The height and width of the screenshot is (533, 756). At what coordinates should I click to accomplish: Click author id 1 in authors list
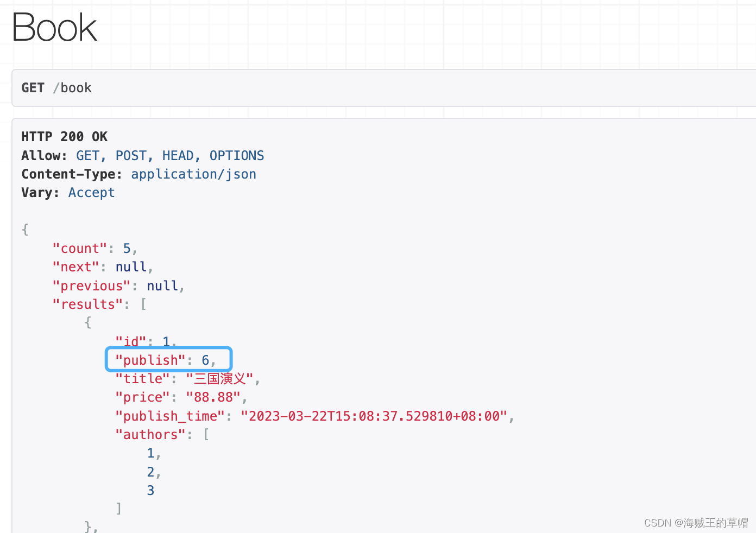150,453
